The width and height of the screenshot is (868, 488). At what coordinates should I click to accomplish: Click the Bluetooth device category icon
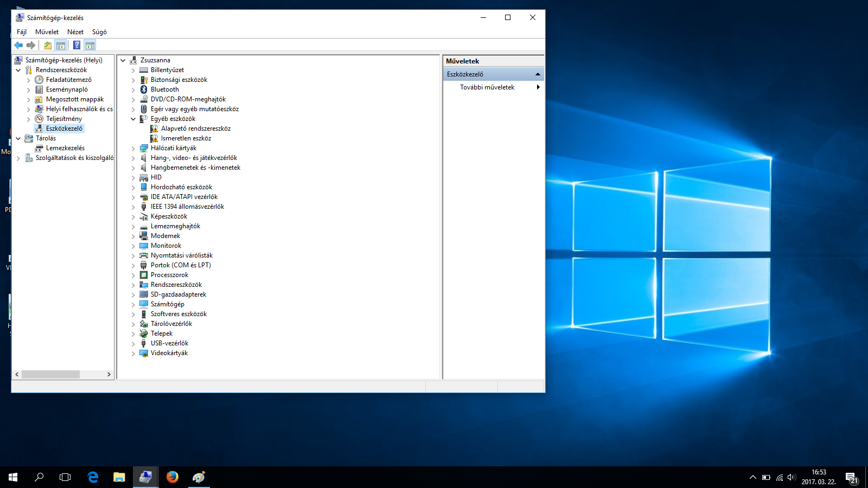144,89
